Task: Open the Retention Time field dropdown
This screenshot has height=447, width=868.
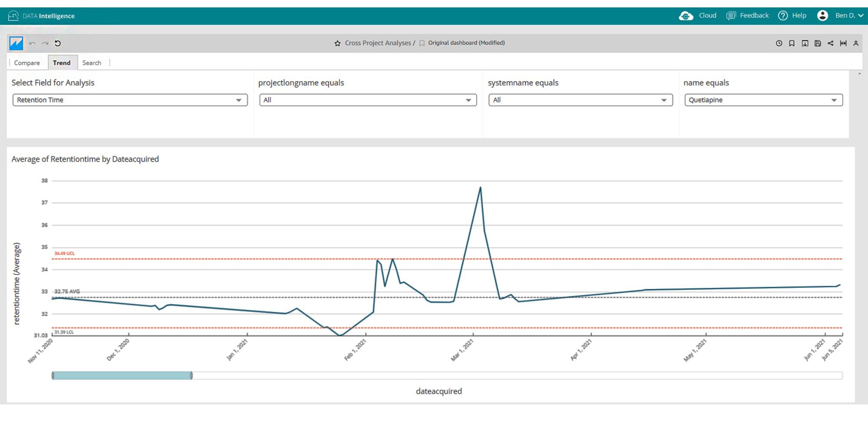Action: click(130, 100)
